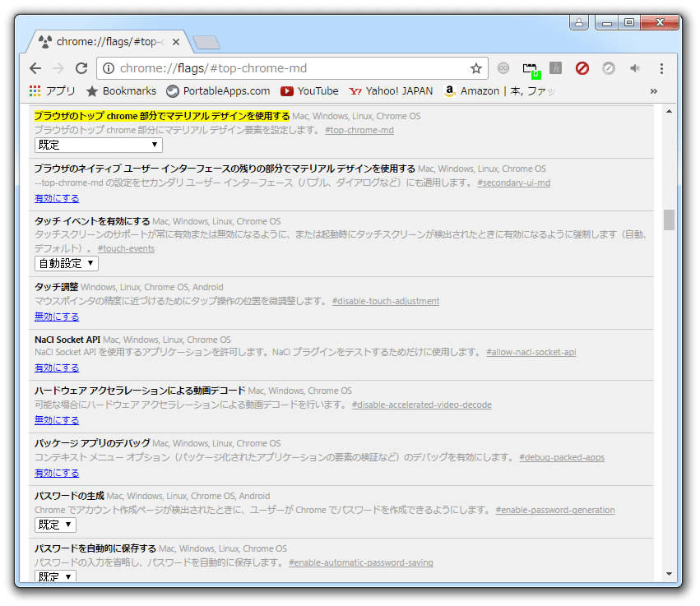Click the #disable-touch-adjustment anchor link
Viewport: 700px width, 606px height.
coord(386,301)
